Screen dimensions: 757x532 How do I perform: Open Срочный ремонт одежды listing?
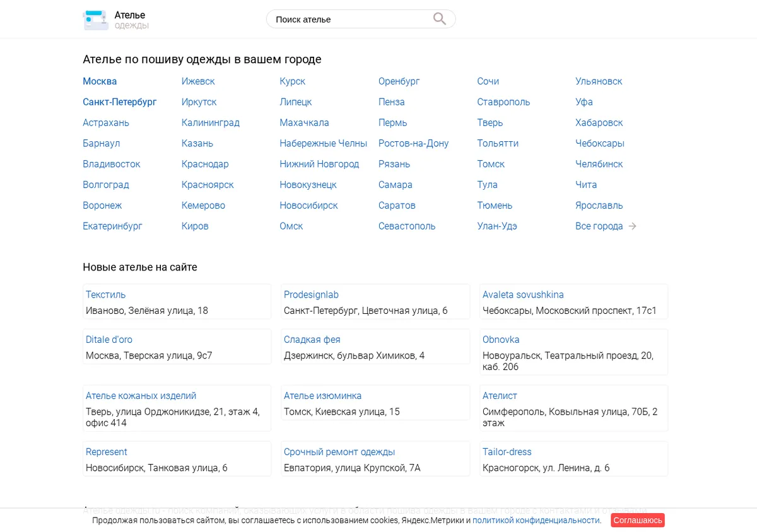pyautogui.click(x=339, y=452)
